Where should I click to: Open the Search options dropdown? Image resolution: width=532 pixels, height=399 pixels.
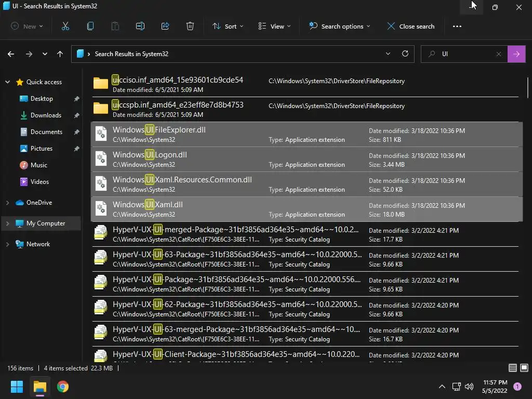pyautogui.click(x=339, y=26)
